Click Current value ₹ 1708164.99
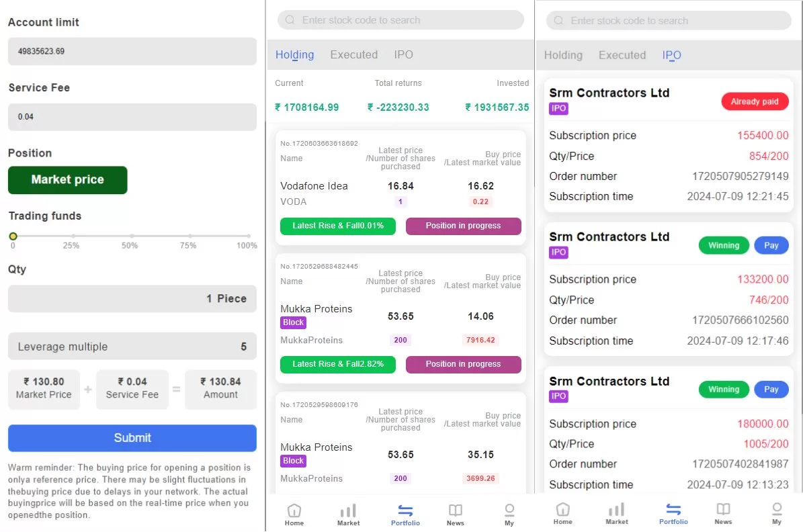This screenshot has height=532, width=803. [307, 107]
